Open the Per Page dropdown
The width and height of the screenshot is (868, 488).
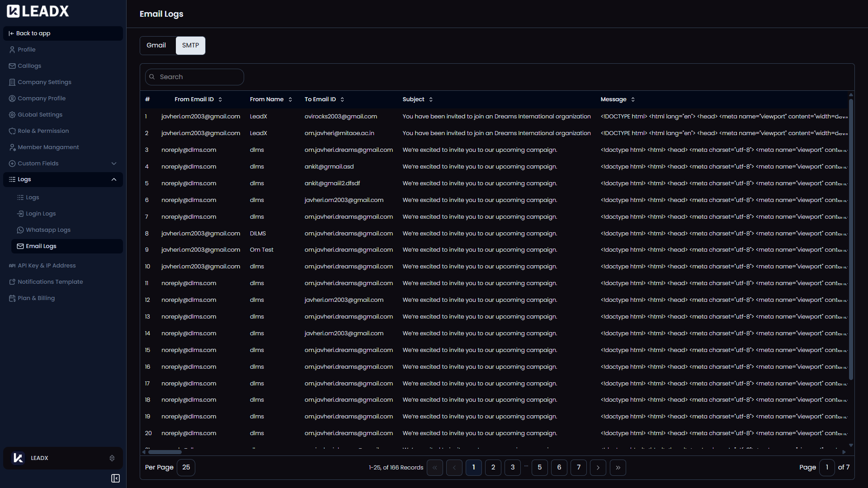pyautogui.click(x=185, y=467)
